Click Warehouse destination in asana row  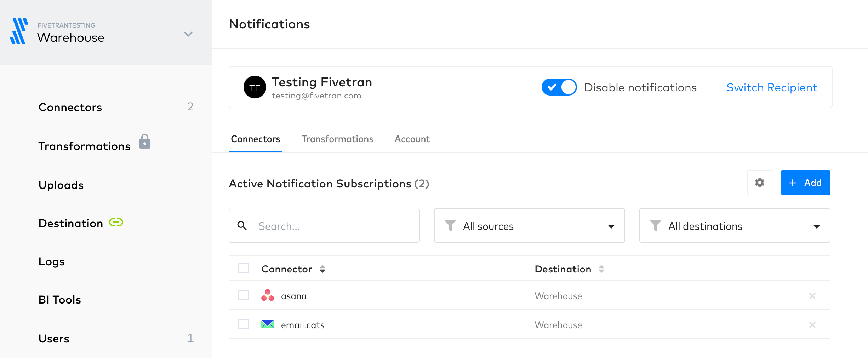click(x=558, y=296)
